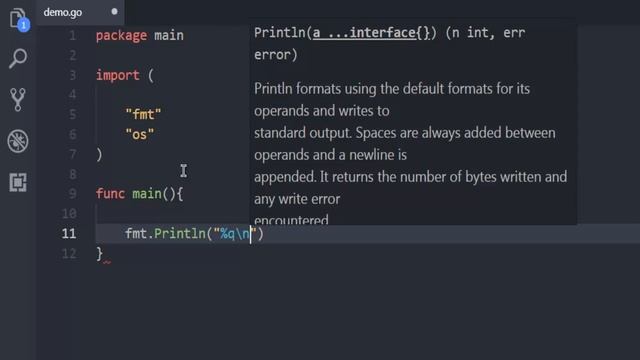This screenshot has height=360, width=640.
Task: Click the "os" import string
Action: pyautogui.click(x=140, y=134)
